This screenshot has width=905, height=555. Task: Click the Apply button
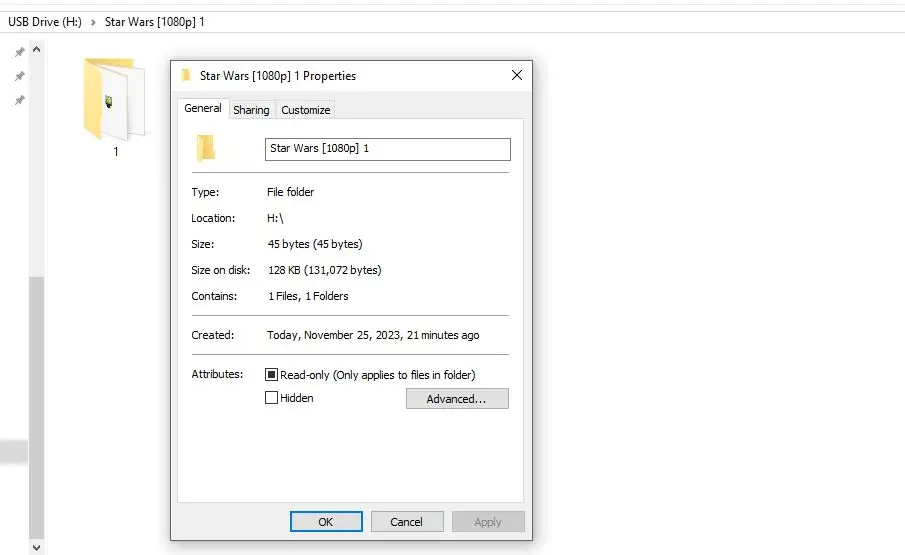pos(488,522)
